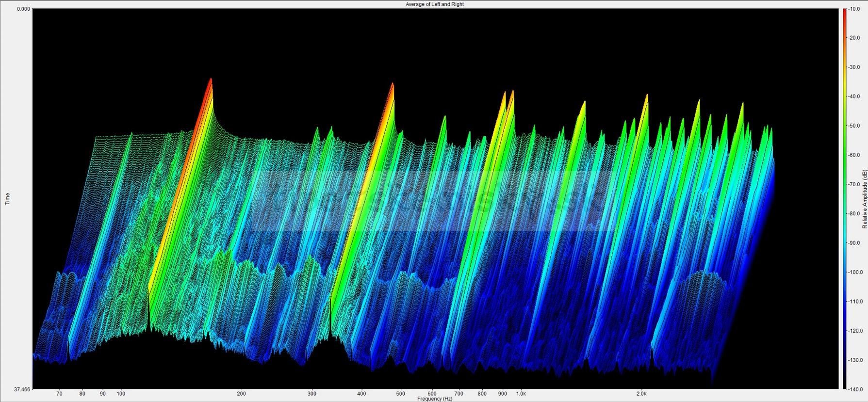The width and height of the screenshot is (868, 402).
Task: Click the -50.0 amplitude scale value
Action: pyautogui.click(x=854, y=126)
